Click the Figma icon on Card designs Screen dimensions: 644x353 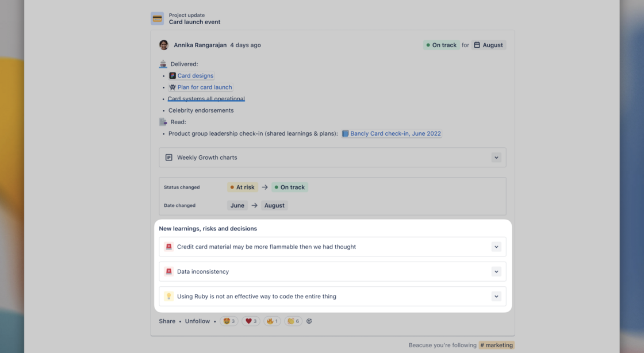[x=171, y=75]
